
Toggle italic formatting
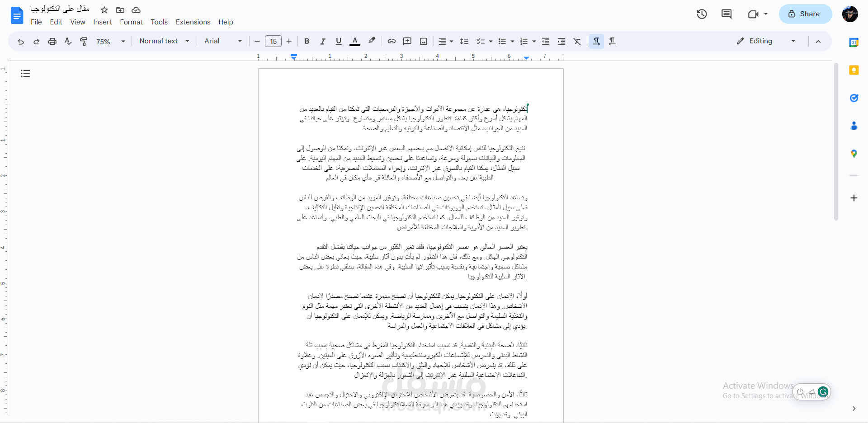coord(323,41)
